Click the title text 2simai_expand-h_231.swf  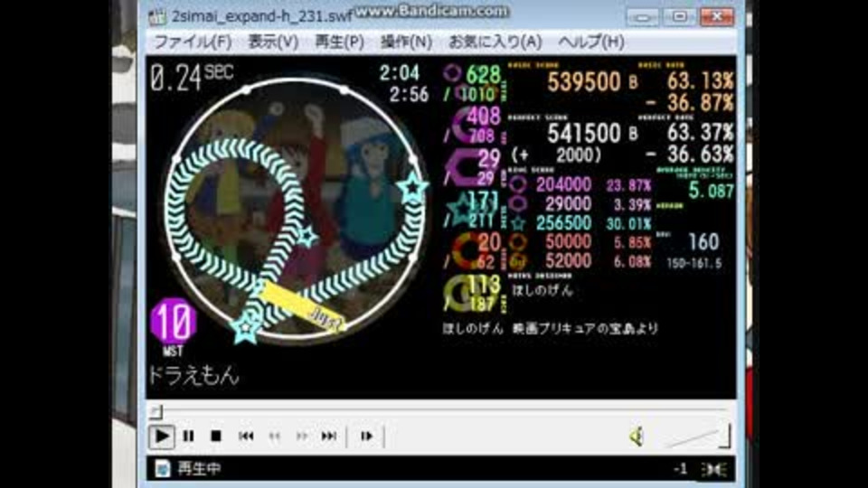[261, 16]
